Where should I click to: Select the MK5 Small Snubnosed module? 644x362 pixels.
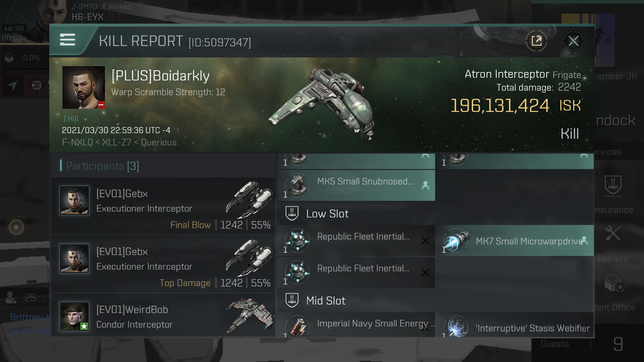pos(356,185)
